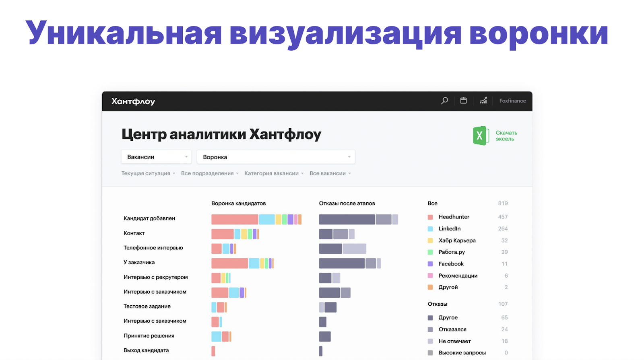Click the Другой orange source swatch

pos(430,287)
